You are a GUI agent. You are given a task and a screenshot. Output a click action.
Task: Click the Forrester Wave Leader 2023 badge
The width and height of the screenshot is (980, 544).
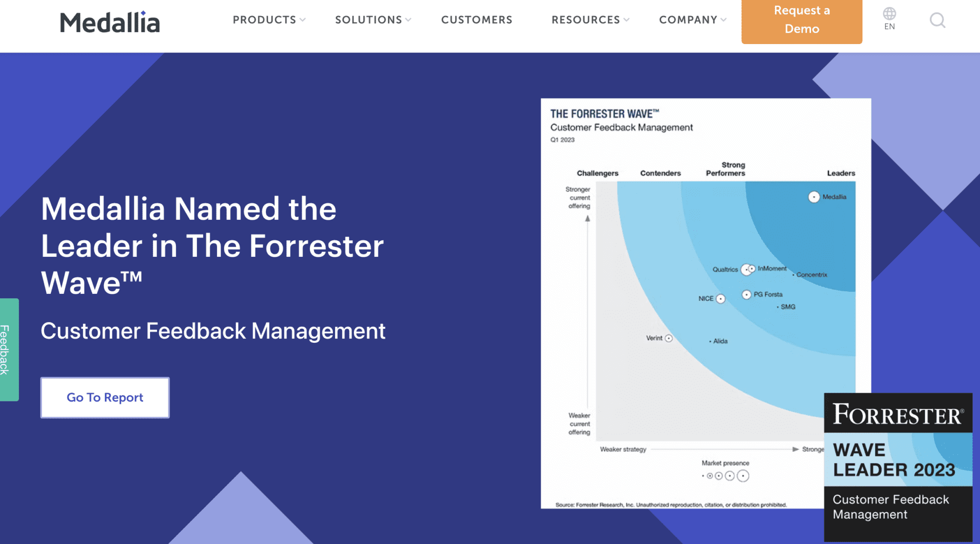coord(898,467)
